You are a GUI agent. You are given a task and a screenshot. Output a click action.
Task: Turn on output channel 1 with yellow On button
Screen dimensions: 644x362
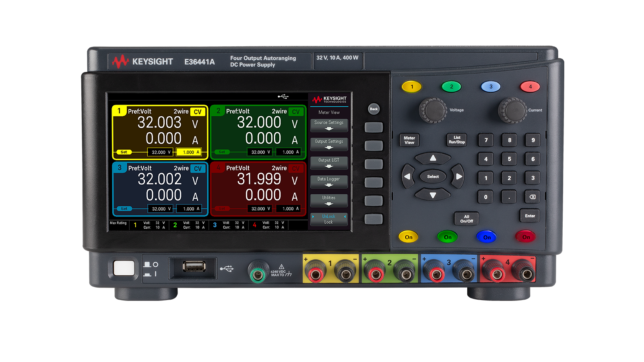coord(409,237)
